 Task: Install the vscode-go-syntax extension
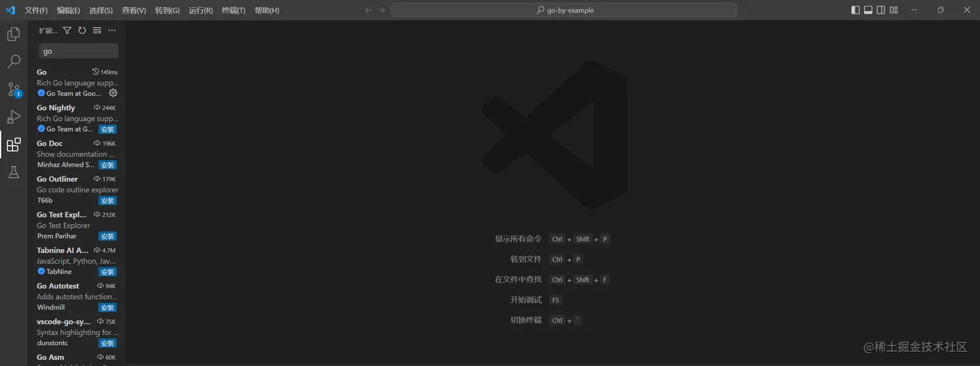(x=108, y=343)
